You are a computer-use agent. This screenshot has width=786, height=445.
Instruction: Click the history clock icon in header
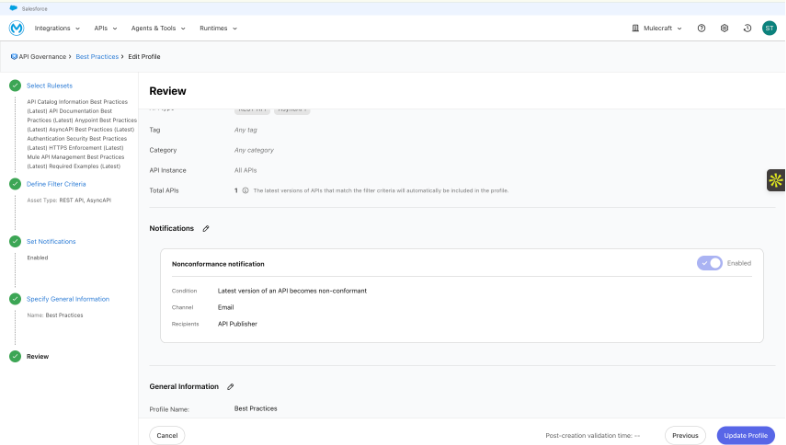747,28
